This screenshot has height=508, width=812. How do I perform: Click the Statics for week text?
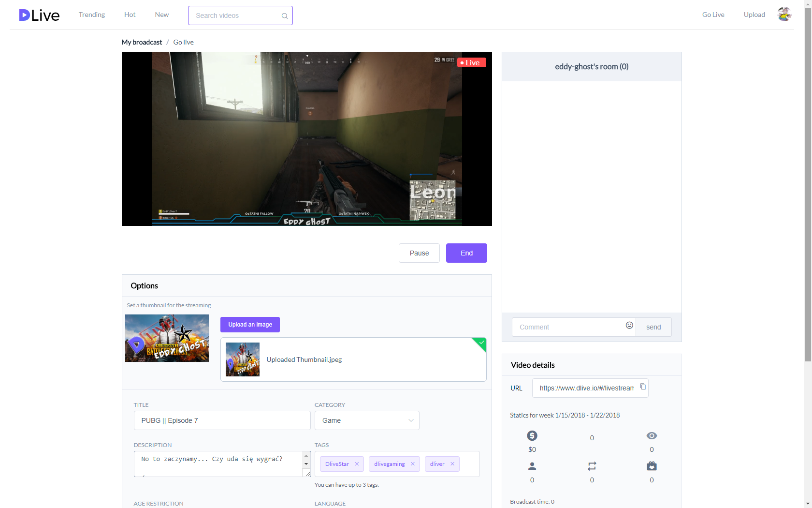[565, 415]
